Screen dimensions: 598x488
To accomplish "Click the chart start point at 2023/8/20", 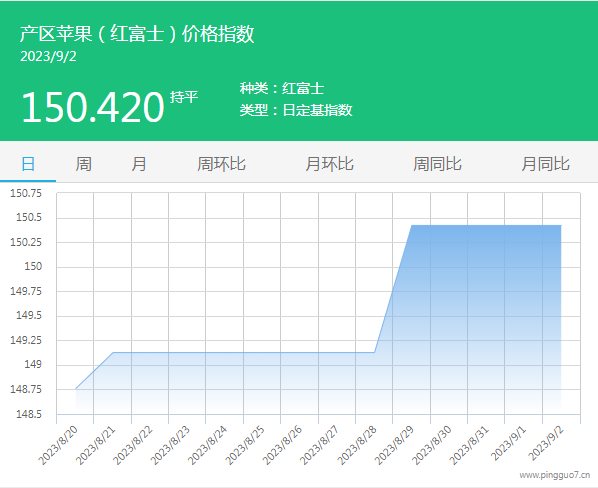I will coord(76,389).
